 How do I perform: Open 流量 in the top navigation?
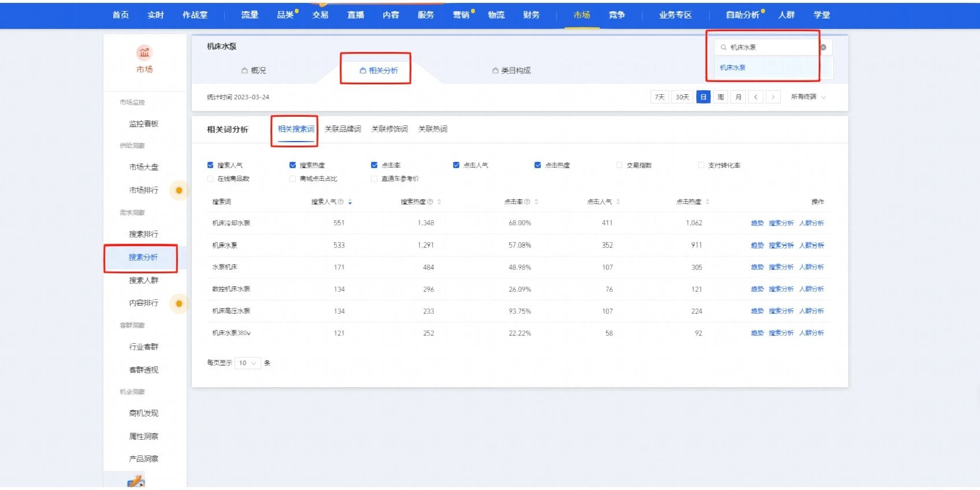click(250, 15)
